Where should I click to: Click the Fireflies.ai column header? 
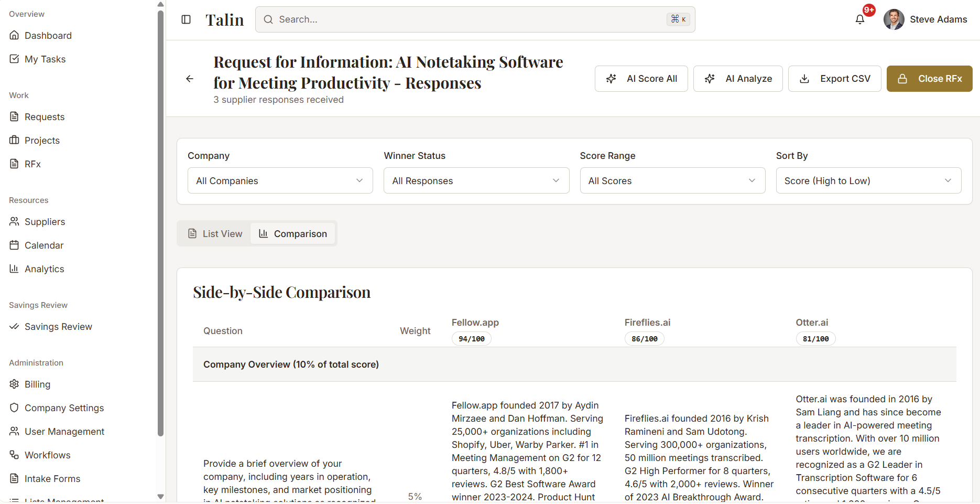[648, 323]
